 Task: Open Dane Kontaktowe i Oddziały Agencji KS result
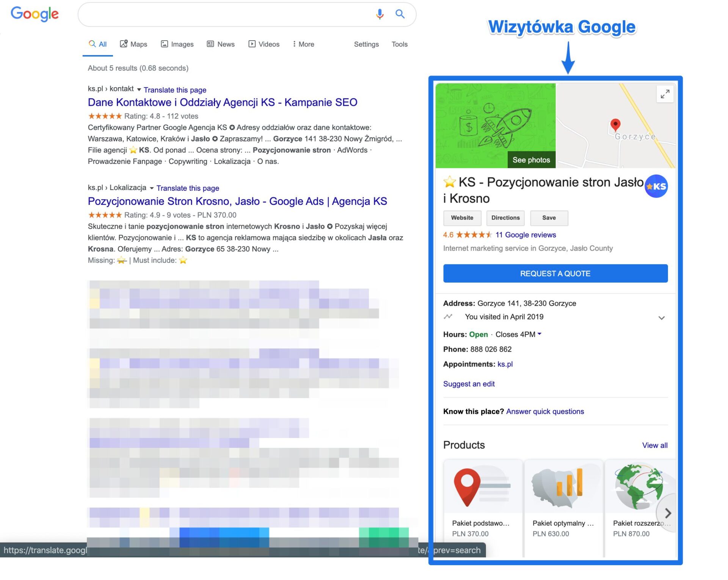point(223,102)
